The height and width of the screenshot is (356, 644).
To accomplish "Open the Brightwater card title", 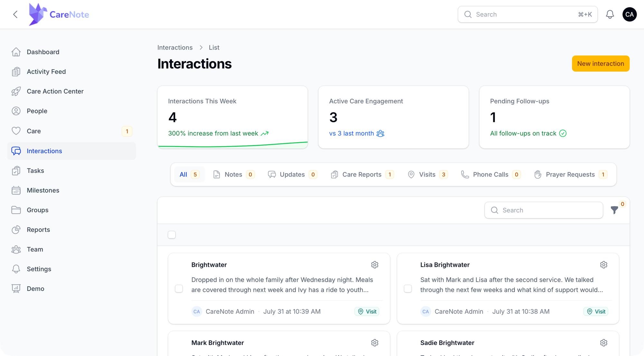I will click(x=209, y=265).
